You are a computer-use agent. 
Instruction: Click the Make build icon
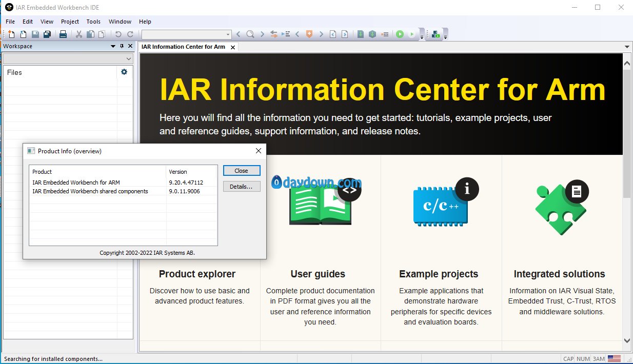pos(372,34)
